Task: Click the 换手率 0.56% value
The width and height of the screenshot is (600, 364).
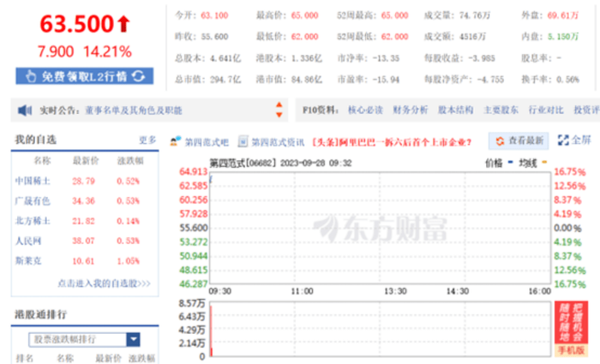Action: pyautogui.click(x=568, y=80)
